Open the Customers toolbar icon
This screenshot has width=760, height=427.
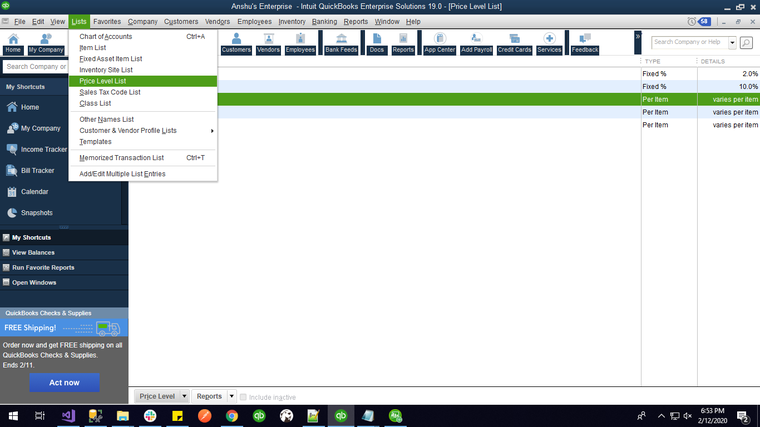[x=236, y=43]
